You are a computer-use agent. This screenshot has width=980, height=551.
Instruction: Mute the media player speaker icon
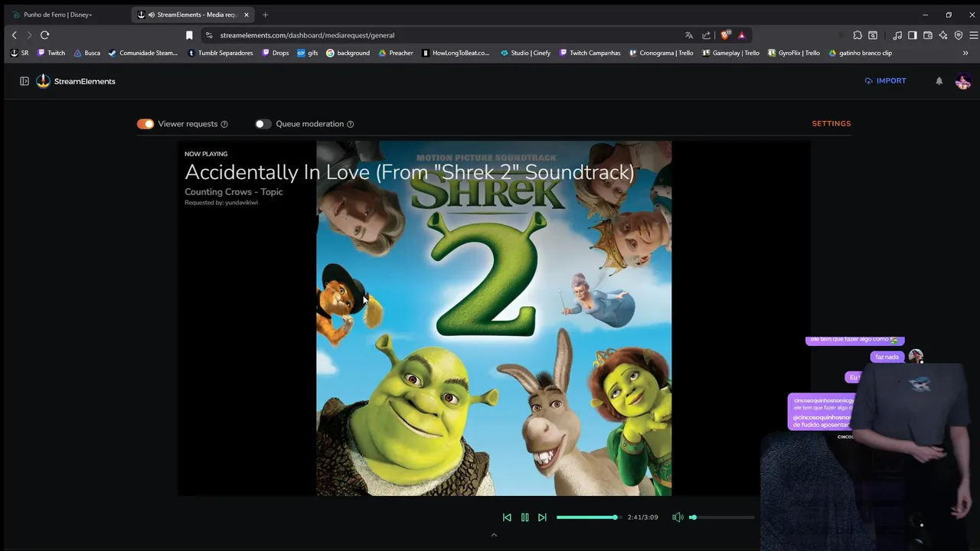[678, 517]
